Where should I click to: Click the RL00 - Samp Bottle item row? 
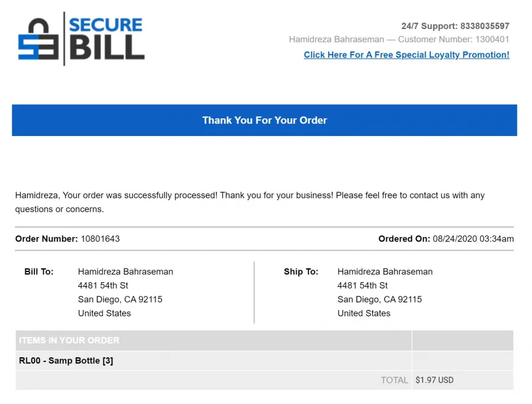pos(66,361)
